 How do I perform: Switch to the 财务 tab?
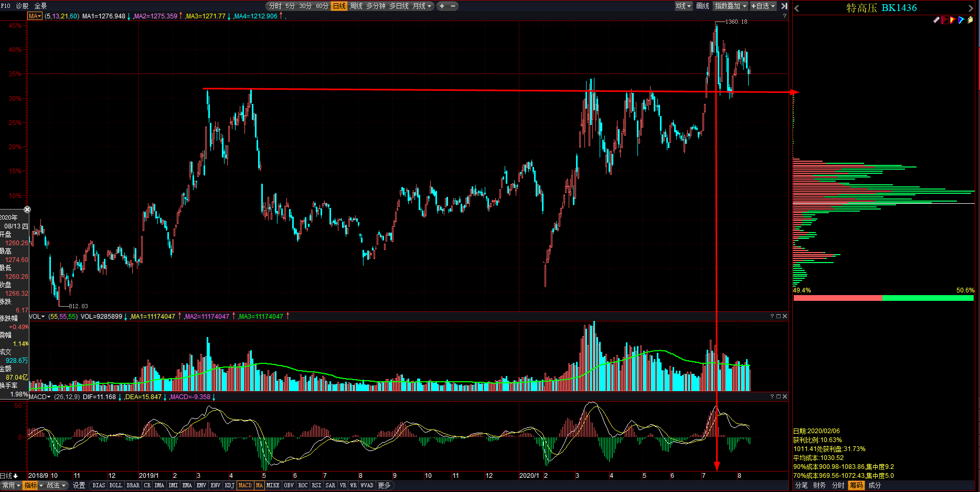819,485
